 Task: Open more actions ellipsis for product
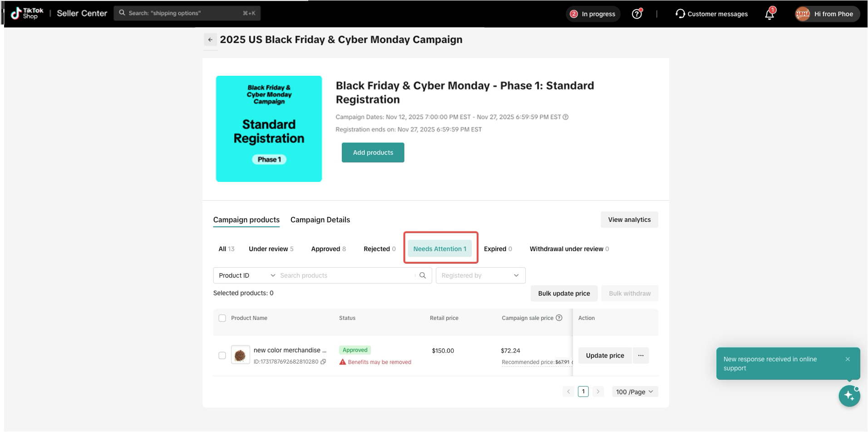pos(641,355)
